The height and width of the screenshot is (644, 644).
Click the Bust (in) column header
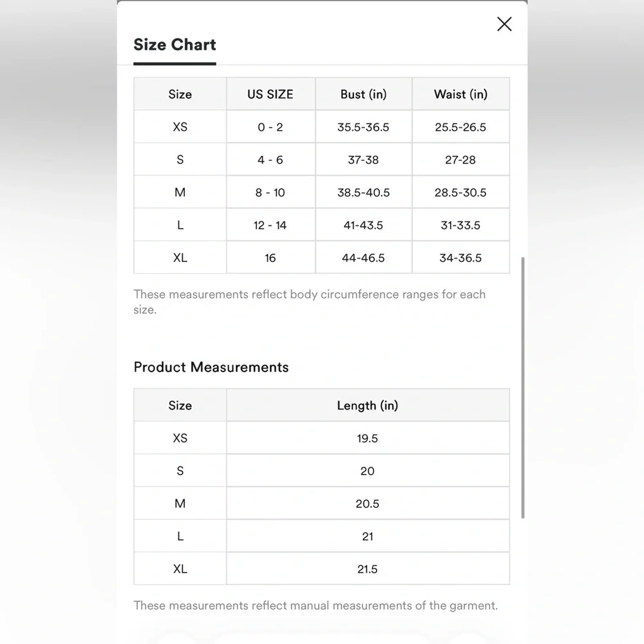click(x=363, y=94)
